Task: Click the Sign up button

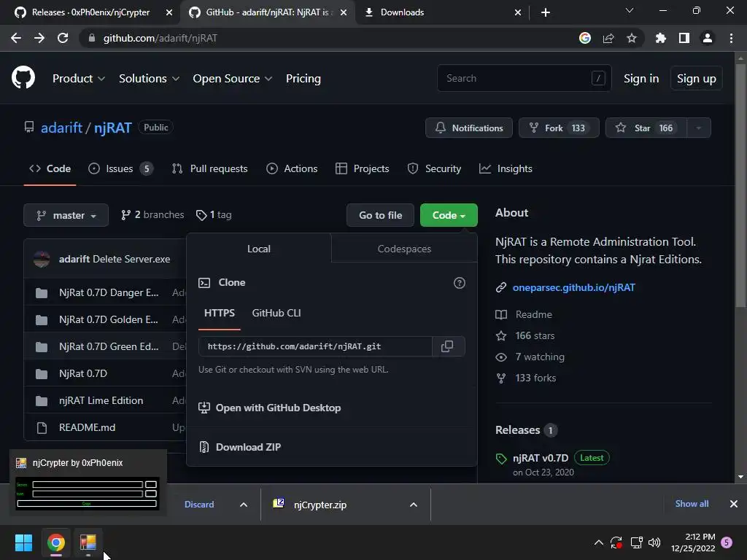Action: [696, 79]
